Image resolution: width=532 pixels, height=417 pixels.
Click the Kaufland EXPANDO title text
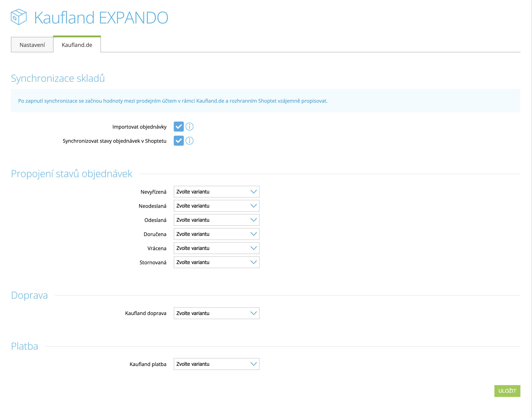(101, 18)
